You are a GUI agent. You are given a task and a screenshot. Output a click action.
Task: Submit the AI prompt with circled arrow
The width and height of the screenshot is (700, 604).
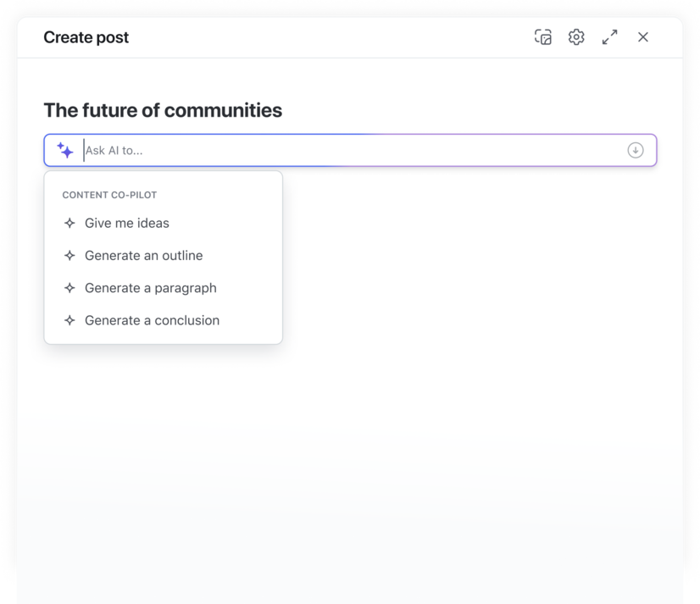(x=636, y=150)
